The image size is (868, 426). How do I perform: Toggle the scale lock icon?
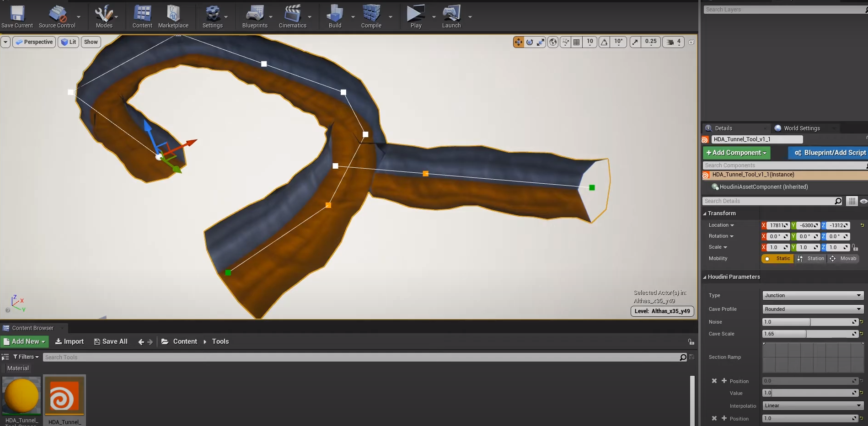pyautogui.click(x=855, y=247)
